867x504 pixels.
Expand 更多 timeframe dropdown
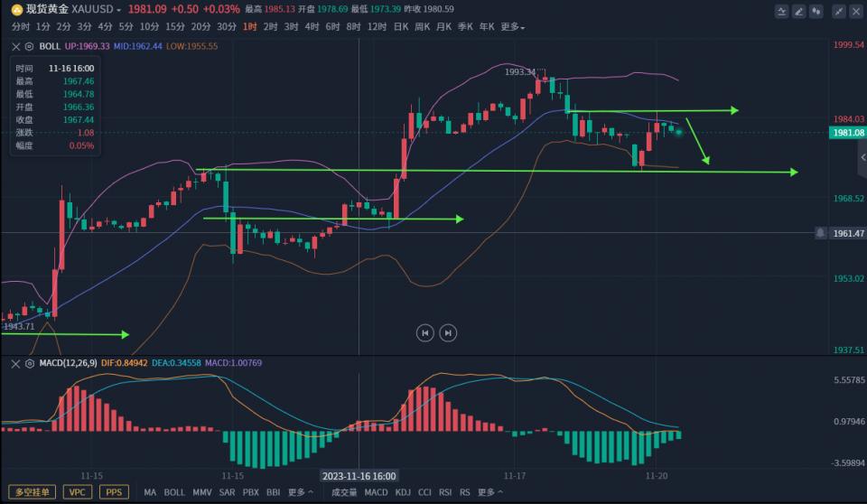512,27
